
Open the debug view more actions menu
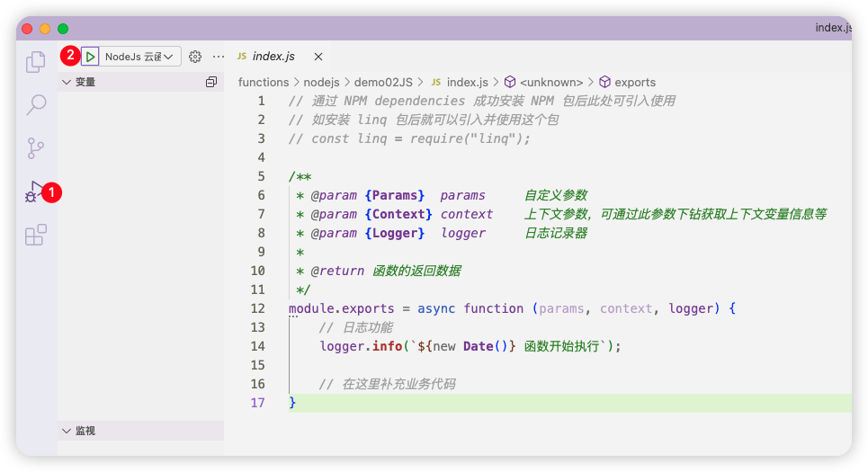(219, 57)
